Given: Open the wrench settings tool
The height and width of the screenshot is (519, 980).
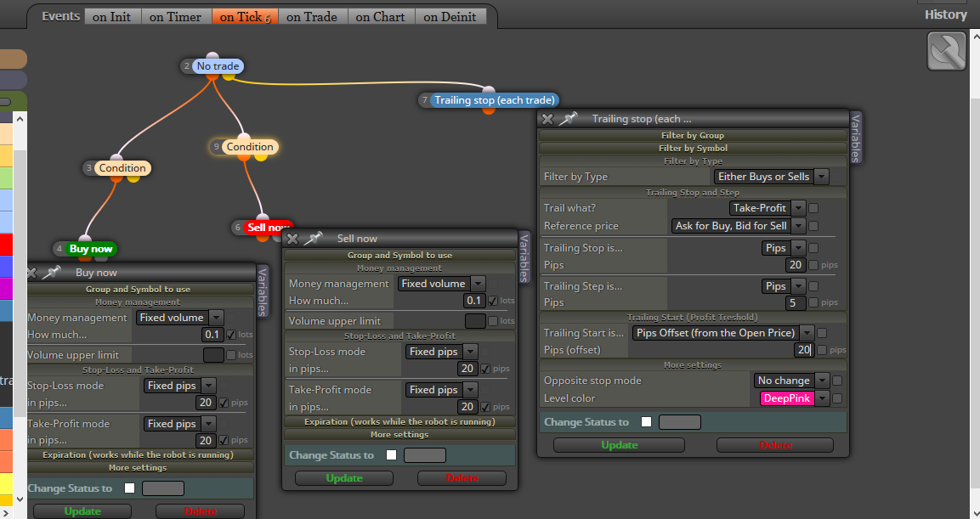Looking at the screenshot, I should [x=947, y=51].
